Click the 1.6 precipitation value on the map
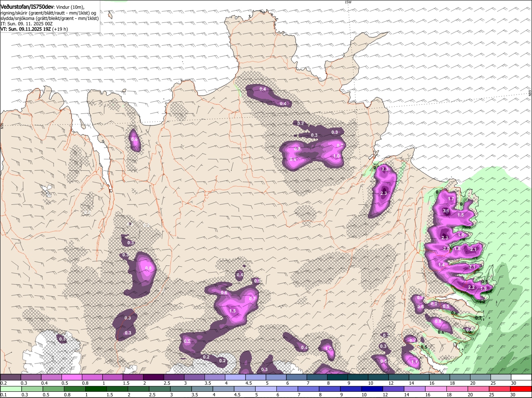532x398 pixels. coord(461,235)
